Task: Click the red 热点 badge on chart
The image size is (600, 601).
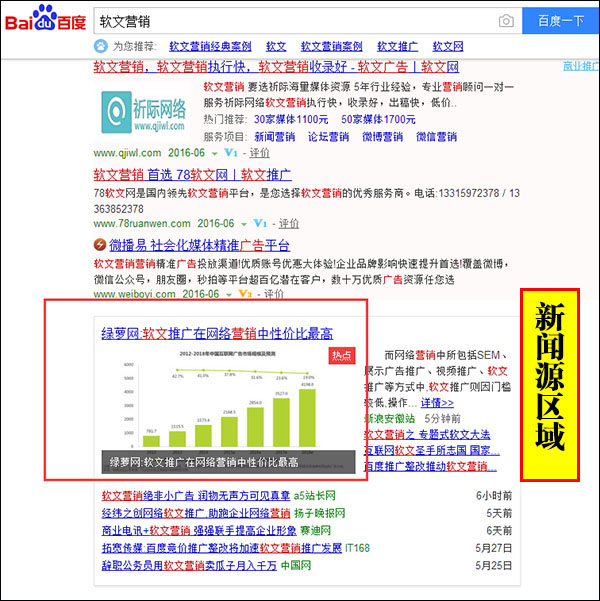Action: (x=342, y=355)
